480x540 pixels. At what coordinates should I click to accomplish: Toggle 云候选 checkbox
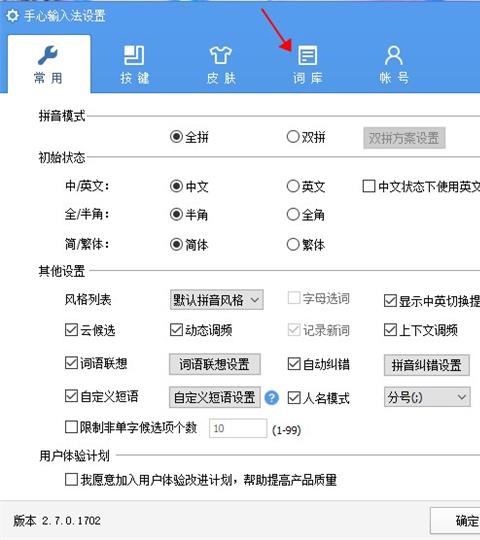(71, 330)
